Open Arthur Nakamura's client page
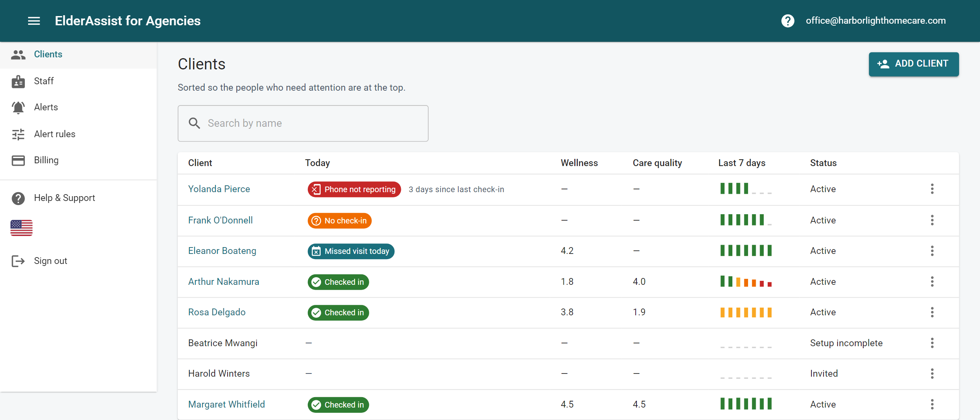Screen dimensions: 980x420 click(x=224, y=282)
